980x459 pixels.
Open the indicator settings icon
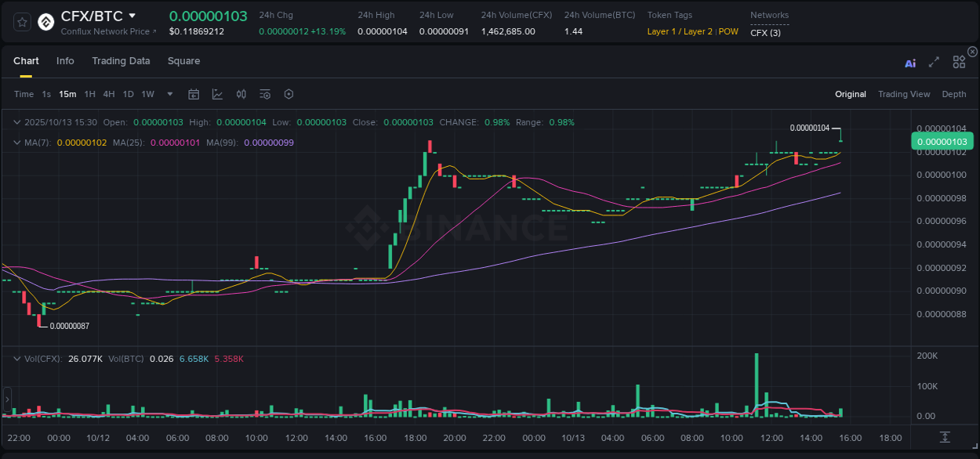264,94
